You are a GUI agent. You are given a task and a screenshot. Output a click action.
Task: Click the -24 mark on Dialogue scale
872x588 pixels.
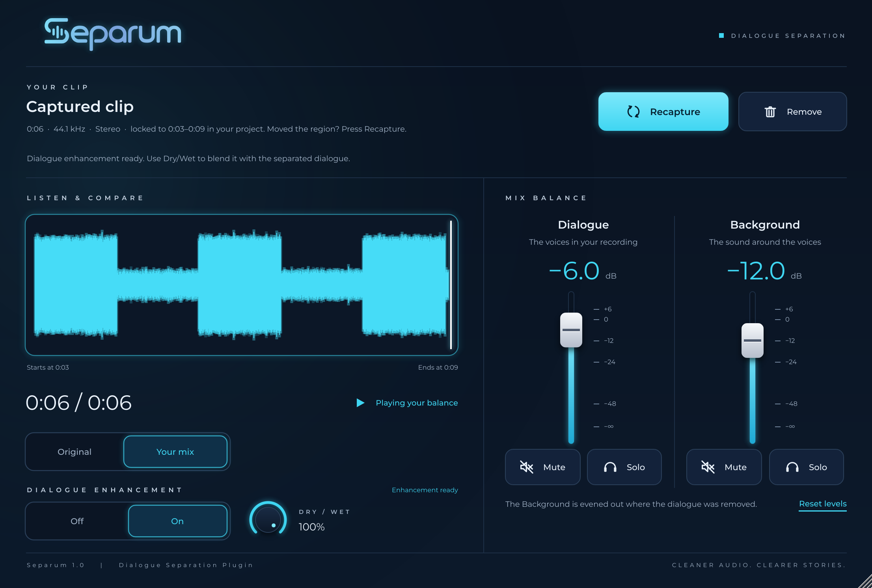[609, 362]
